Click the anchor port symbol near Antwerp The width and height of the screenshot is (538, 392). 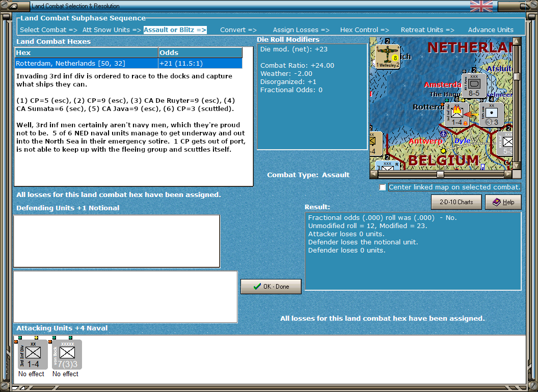[x=443, y=134]
